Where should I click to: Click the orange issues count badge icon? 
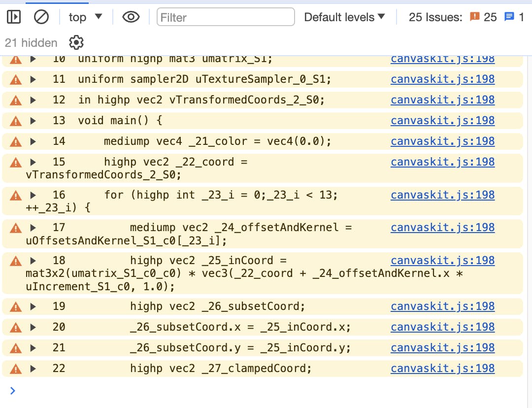coord(475,17)
